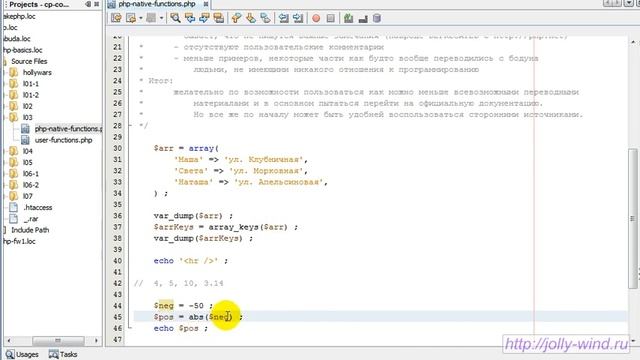
Task: Select php-native-functions.php in project tree
Action: [x=68, y=129]
